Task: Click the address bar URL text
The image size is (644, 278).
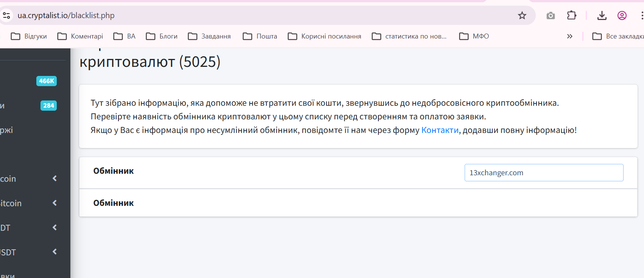Action: (x=66, y=15)
